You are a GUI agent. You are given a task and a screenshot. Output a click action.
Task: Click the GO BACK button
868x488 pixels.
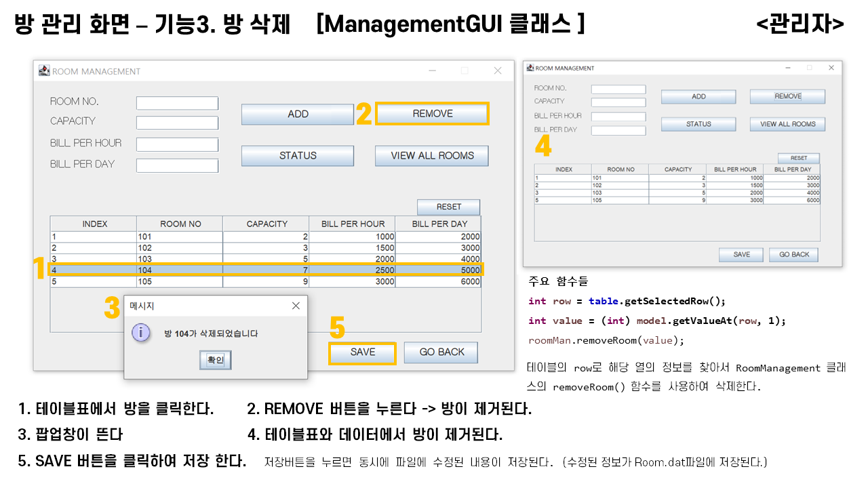[440, 352]
